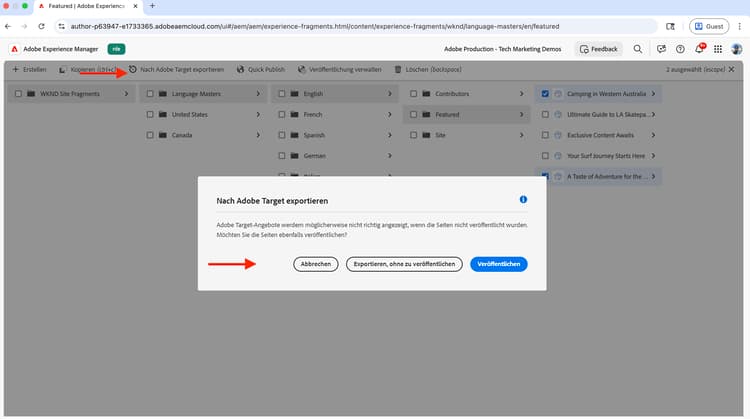Open the solutions grid icon
Screen dimensions: 750x419
click(718, 49)
